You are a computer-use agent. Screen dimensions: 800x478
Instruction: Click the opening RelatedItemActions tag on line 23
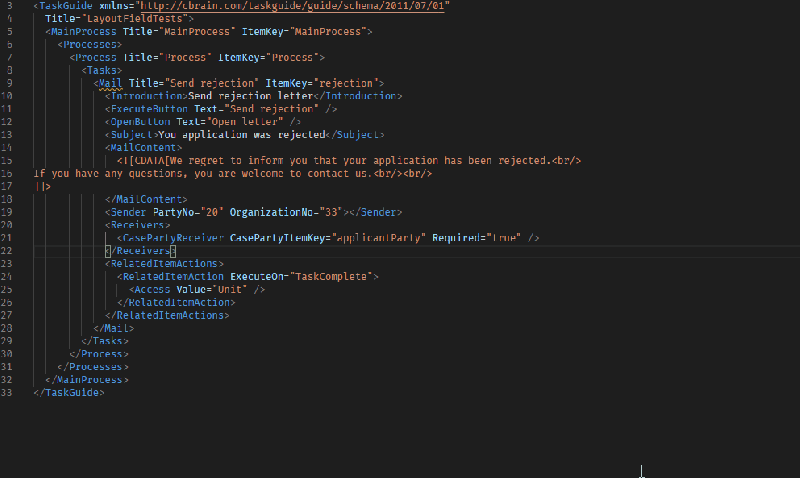click(x=164, y=264)
